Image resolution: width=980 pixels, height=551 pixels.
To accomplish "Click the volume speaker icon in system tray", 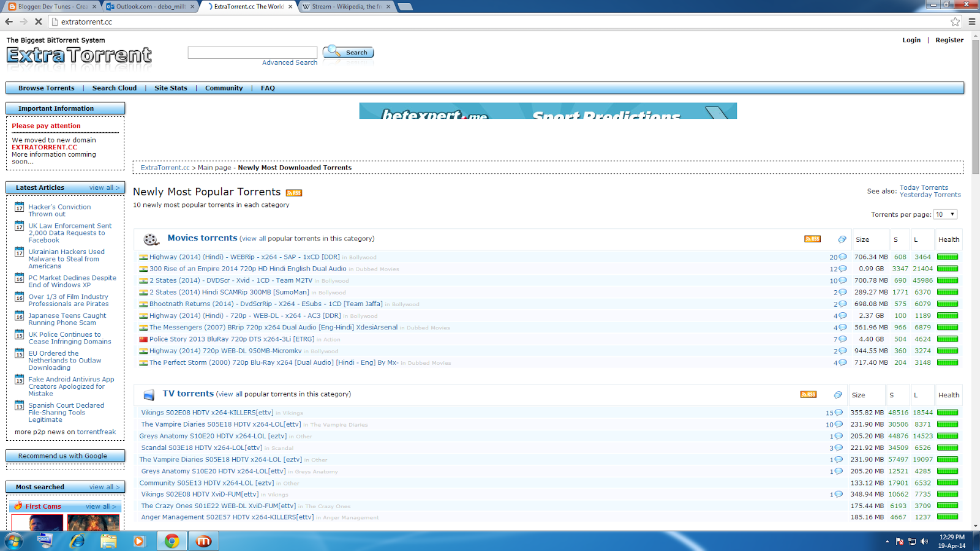I will tap(924, 541).
